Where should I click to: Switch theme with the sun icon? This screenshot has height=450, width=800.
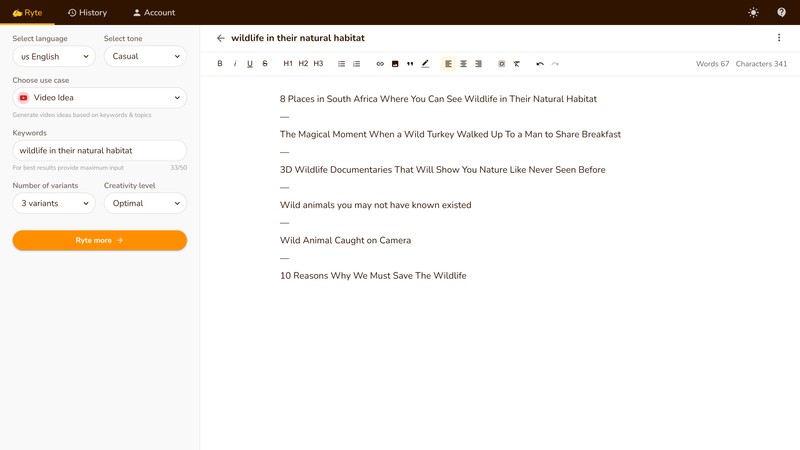point(753,13)
